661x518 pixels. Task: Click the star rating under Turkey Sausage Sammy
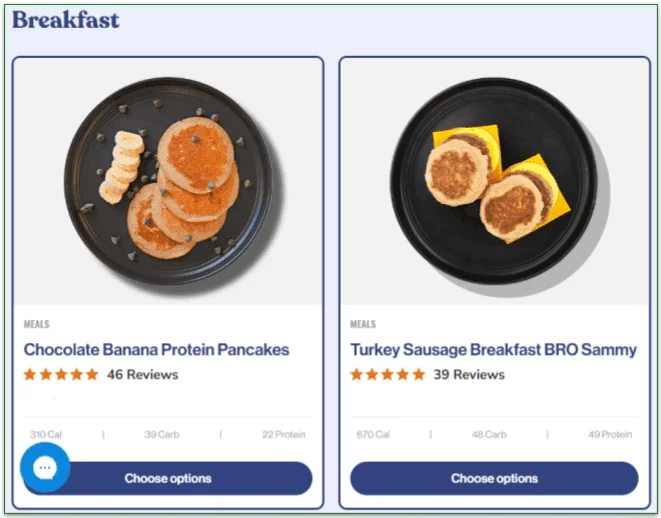pyautogui.click(x=387, y=375)
